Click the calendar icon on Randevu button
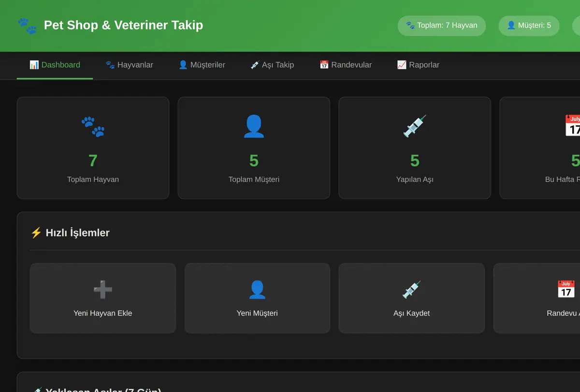 point(566,290)
